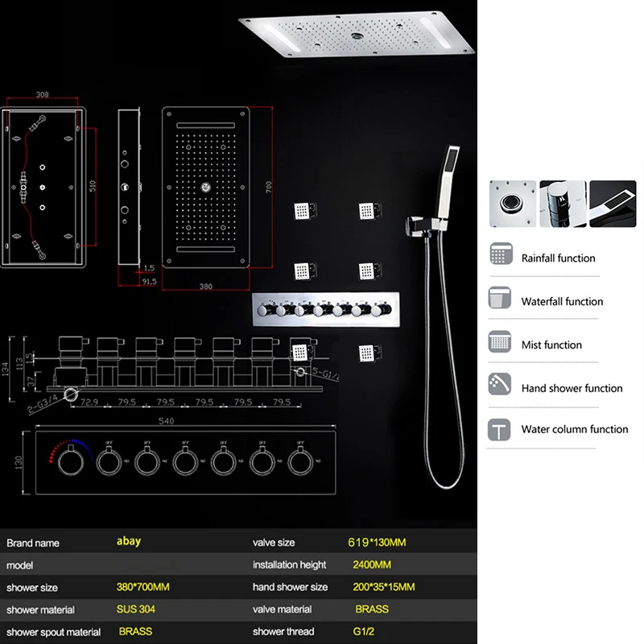Select the "shower size" row label
The image size is (644, 644).
[x=32, y=588]
